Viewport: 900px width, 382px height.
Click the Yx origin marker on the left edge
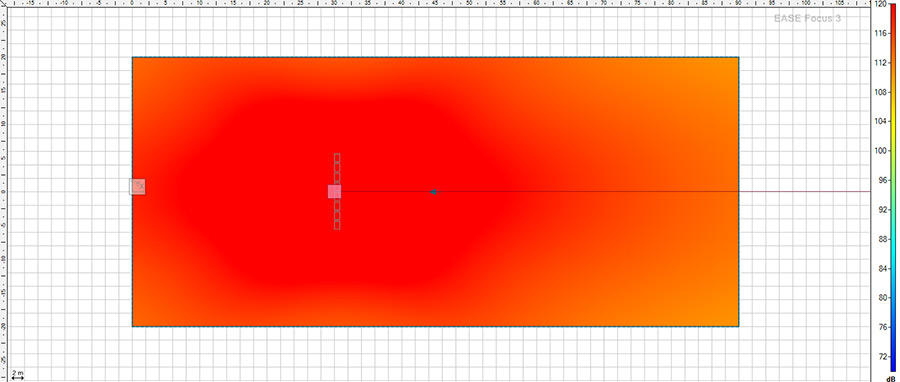(138, 186)
